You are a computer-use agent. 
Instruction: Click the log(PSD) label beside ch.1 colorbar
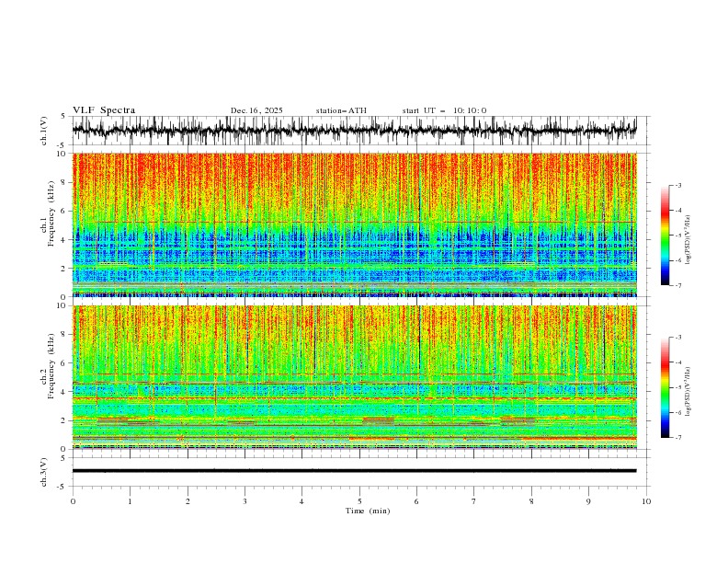pyautogui.click(x=688, y=240)
